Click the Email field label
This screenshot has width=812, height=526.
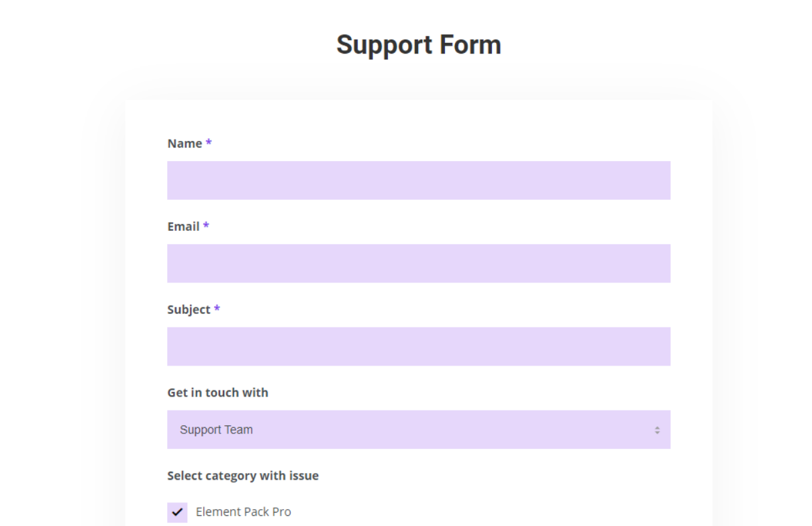coord(183,227)
